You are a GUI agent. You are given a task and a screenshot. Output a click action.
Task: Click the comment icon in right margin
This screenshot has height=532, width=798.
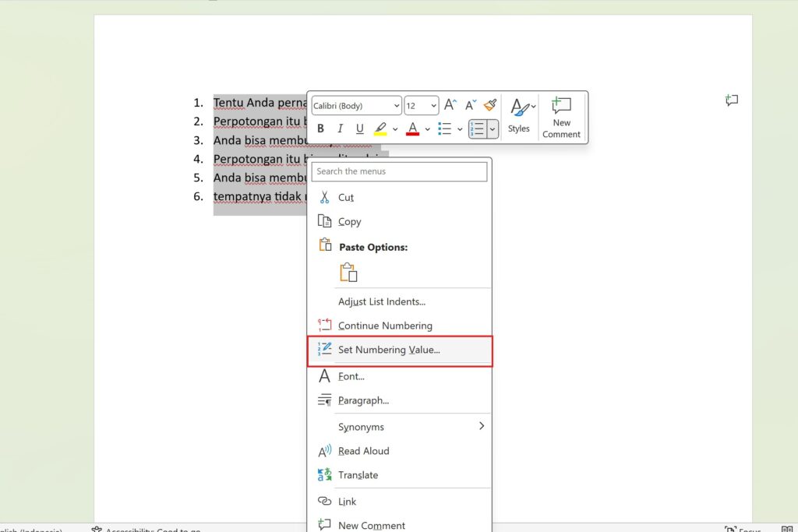[731, 100]
